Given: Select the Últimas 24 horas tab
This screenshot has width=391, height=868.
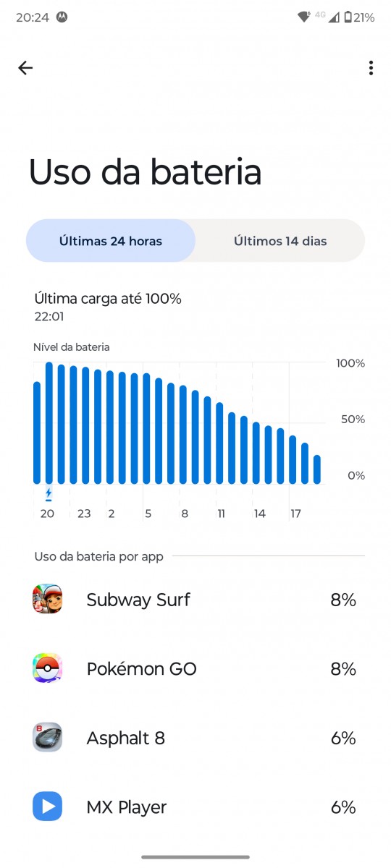Looking at the screenshot, I should coord(111,241).
